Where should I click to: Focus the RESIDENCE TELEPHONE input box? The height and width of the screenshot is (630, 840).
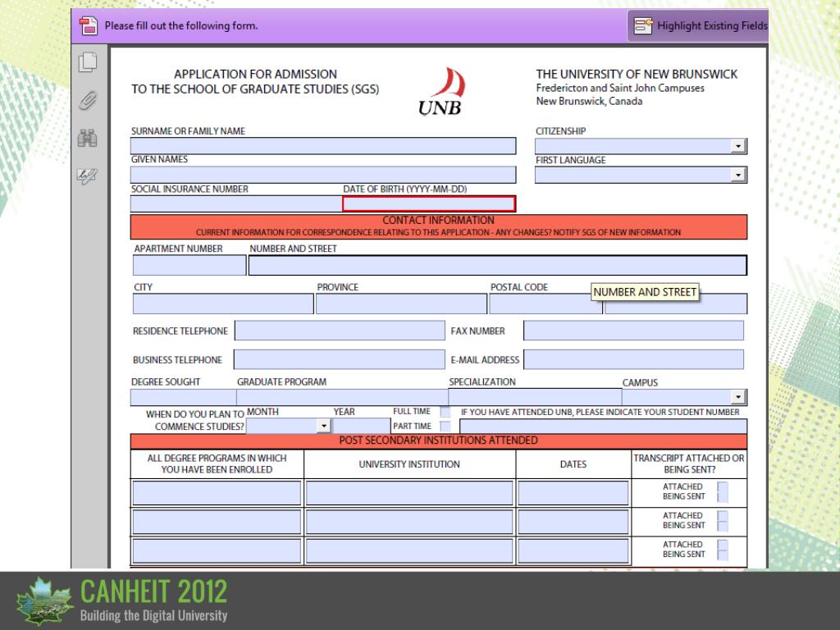(340, 331)
